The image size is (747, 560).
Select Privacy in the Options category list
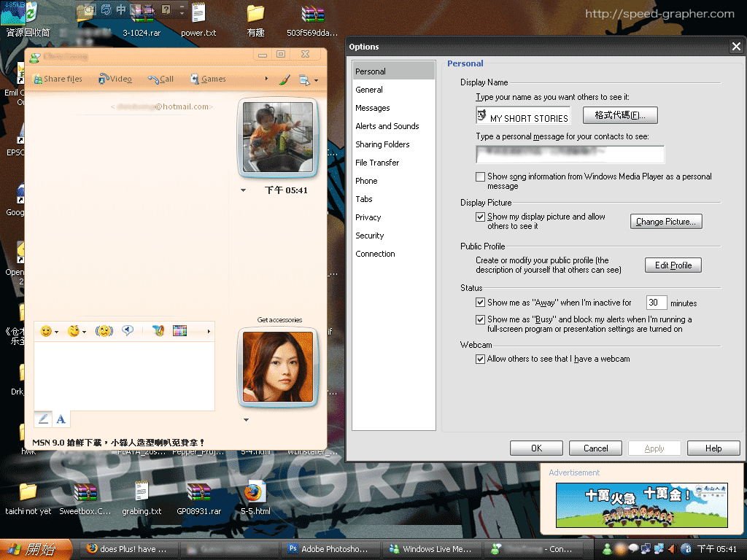pos(368,217)
